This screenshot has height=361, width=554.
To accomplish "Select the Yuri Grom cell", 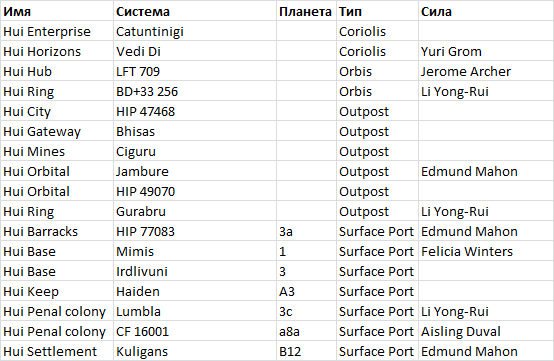I will pos(486,52).
